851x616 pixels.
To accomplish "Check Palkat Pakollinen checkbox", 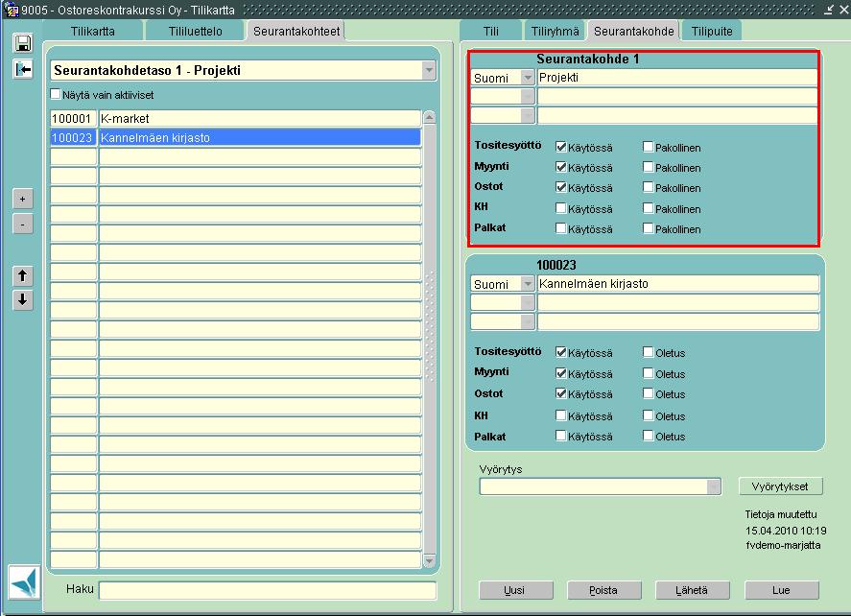I will (648, 228).
